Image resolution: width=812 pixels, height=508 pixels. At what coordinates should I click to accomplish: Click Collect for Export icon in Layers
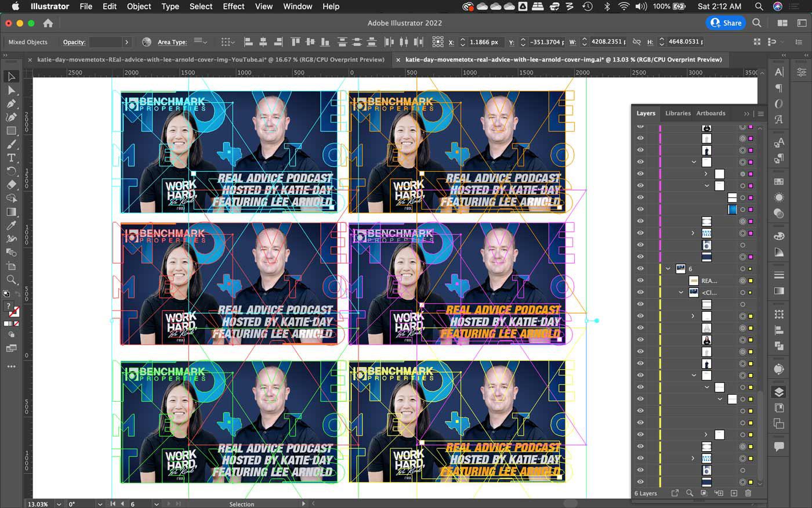(675, 493)
